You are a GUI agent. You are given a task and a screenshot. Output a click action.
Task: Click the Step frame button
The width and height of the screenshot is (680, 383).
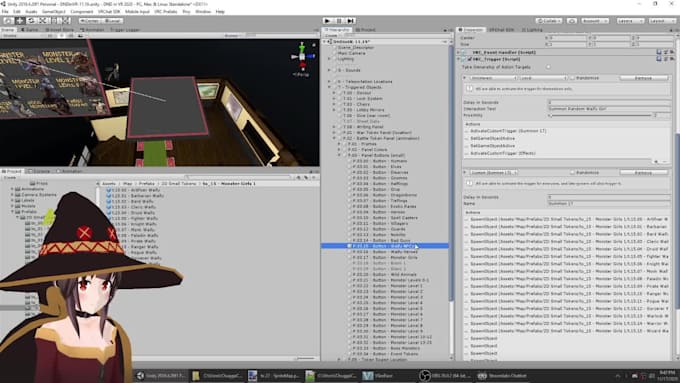351,20
